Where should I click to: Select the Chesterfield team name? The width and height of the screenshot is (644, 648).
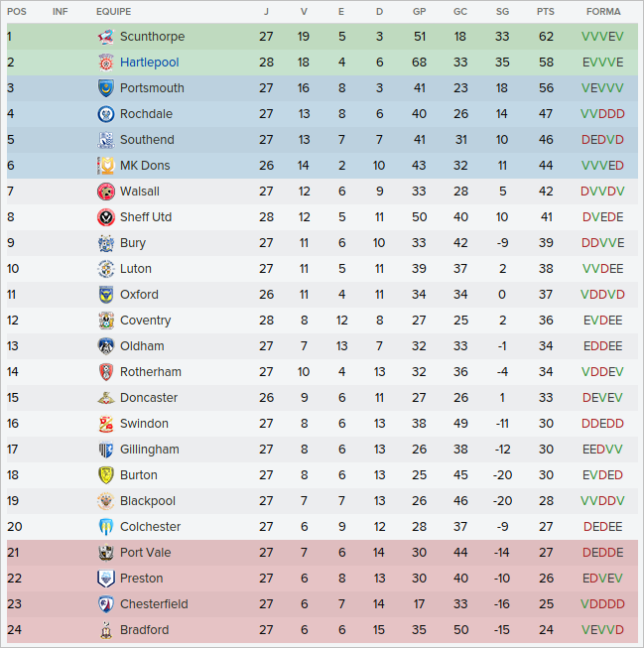154,604
